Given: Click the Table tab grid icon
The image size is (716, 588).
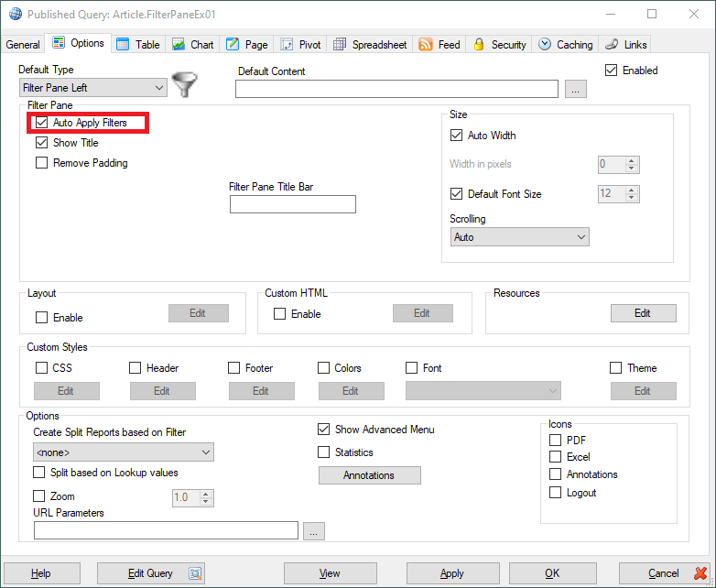Looking at the screenshot, I should click(123, 44).
